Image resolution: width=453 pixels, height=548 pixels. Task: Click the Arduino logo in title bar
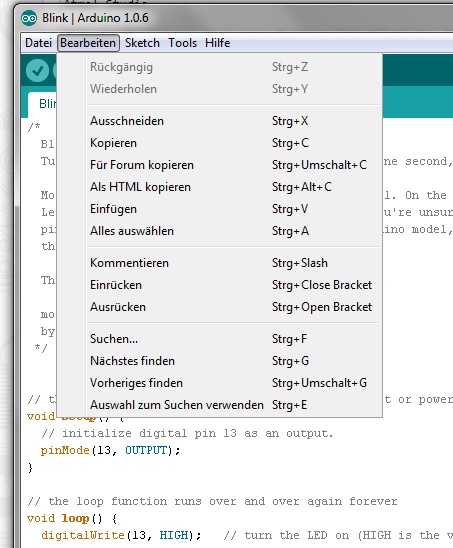pyautogui.click(x=29, y=18)
